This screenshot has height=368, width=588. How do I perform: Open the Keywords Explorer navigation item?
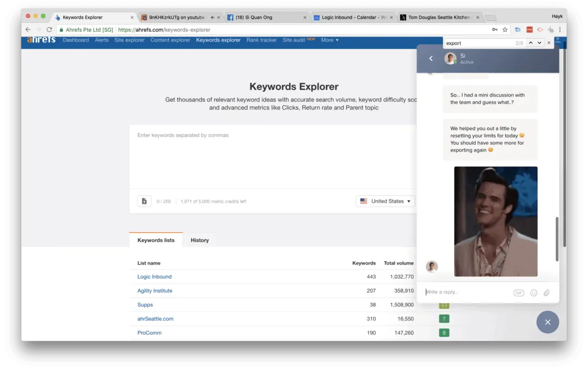click(x=218, y=40)
